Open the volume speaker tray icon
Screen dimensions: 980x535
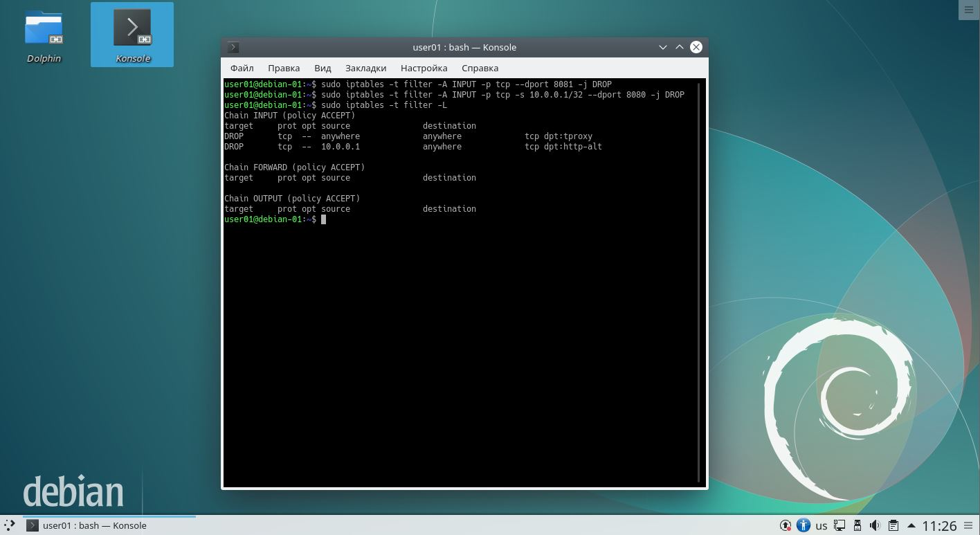(875, 525)
